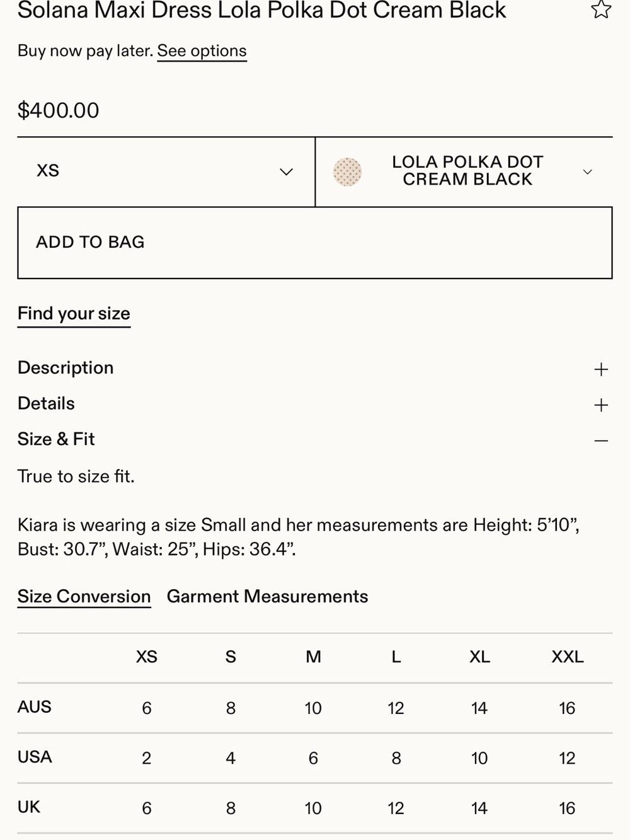Viewport: 630px width, 840px height.
Task: Open Lola Polka Dot Cream Black dropdown
Action: (x=464, y=172)
